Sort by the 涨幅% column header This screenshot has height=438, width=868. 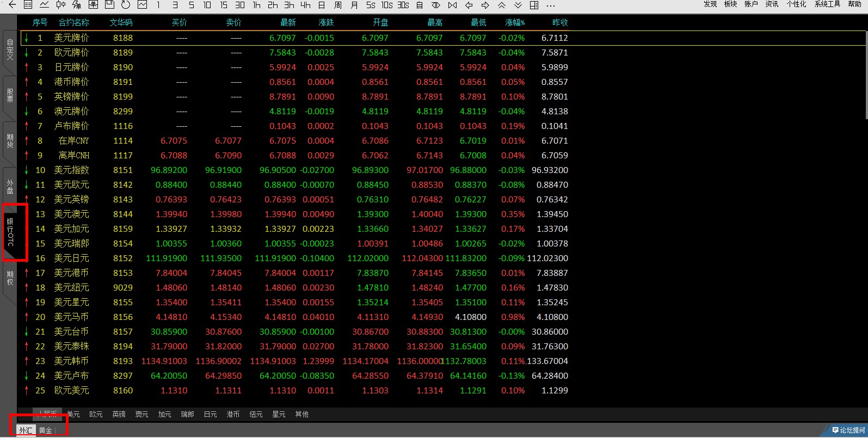pos(515,23)
